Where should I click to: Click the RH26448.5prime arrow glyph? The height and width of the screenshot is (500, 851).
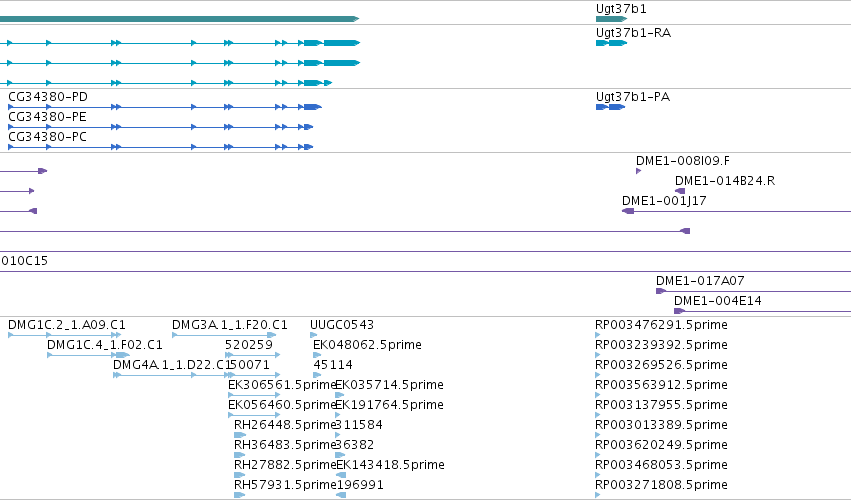(x=240, y=435)
